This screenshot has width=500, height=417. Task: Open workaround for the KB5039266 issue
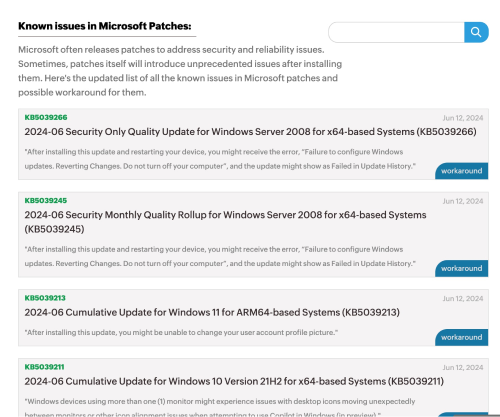pos(462,171)
